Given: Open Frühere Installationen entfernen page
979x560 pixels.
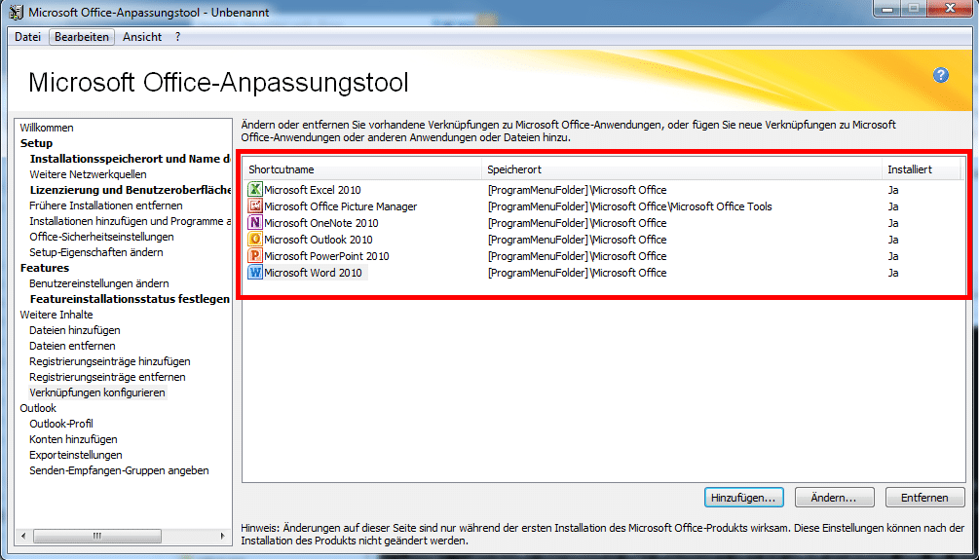Looking at the screenshot, I should click(106, 205).
